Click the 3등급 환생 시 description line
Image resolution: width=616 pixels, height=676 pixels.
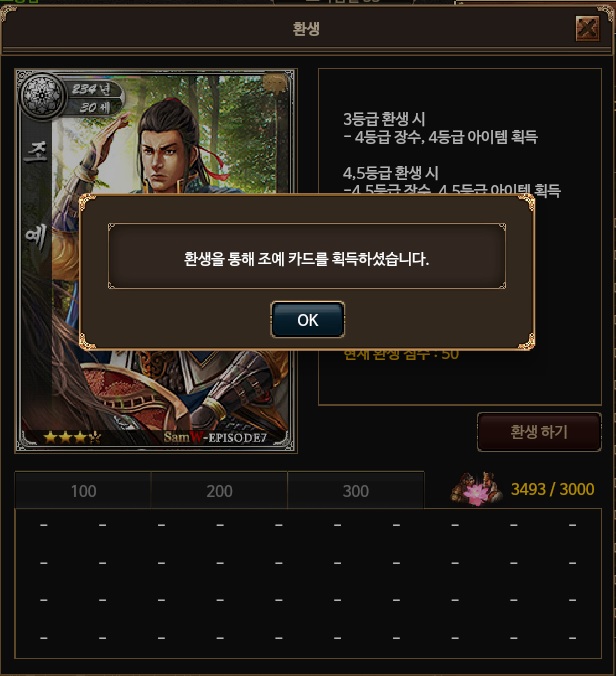(384, 119)
